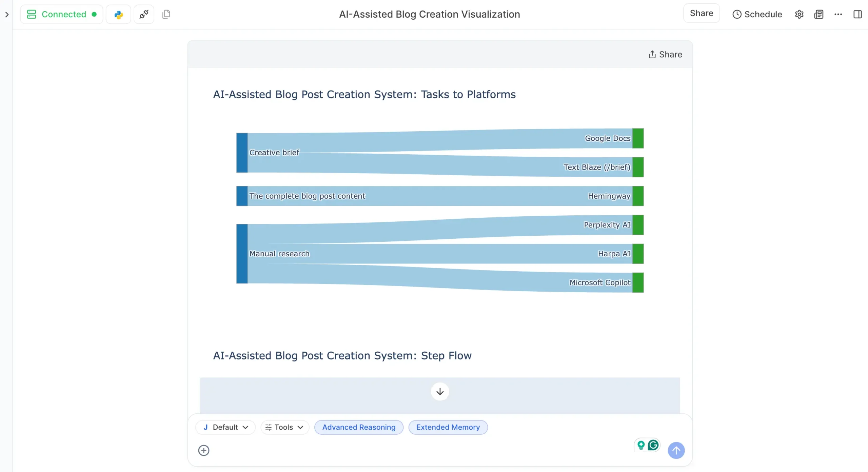
Task: Open the Schedule menu item
Action: [757, 14]
